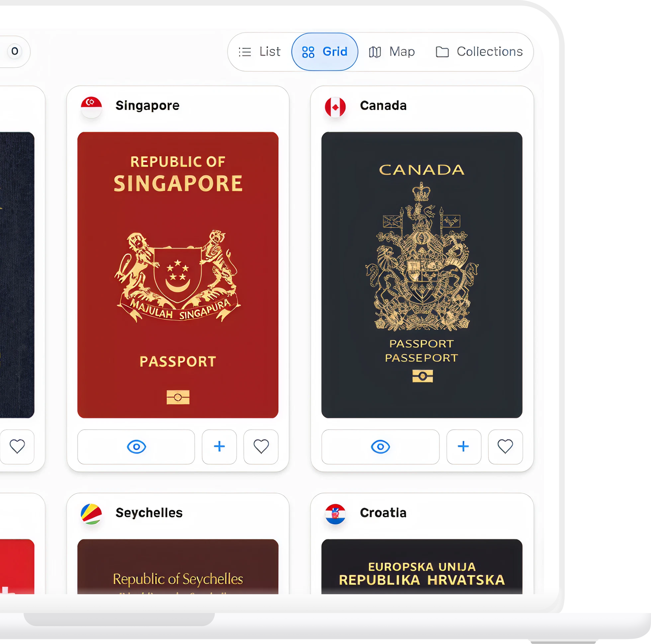Add Canada passport with plus button
This screenshot has height=644, width=651.
(x=464, y=446)
